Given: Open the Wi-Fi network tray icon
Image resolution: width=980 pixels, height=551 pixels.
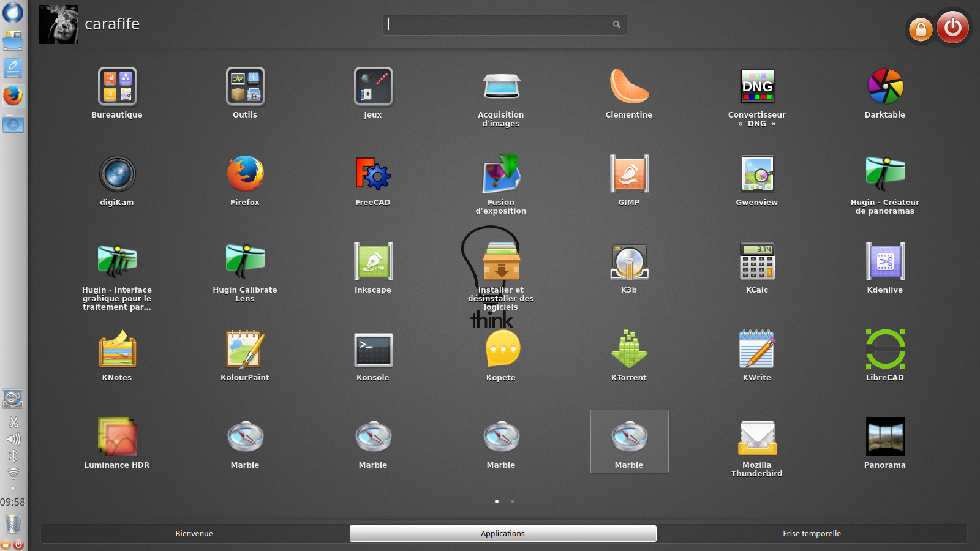Looking at the screenshot, I should (x=13, y=474).
